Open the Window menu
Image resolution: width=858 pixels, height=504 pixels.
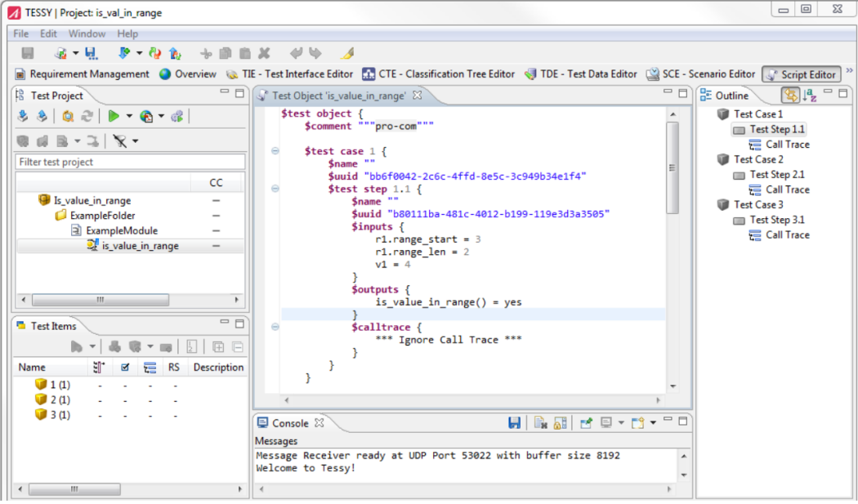(87, 33)
